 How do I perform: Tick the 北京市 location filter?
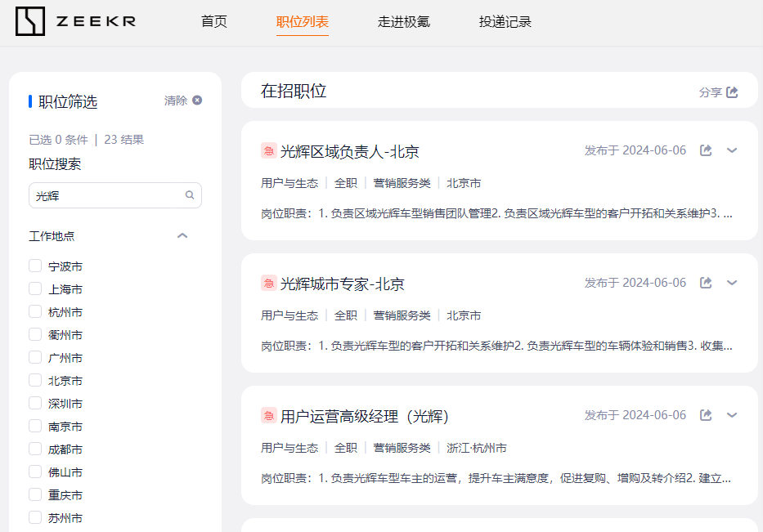click(x=35, y=380)
